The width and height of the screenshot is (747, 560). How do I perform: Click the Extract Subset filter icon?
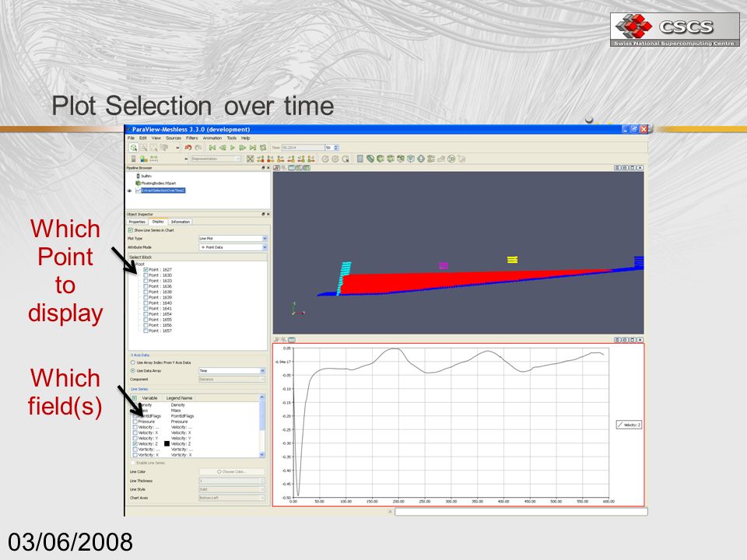(x=411, y=159)
